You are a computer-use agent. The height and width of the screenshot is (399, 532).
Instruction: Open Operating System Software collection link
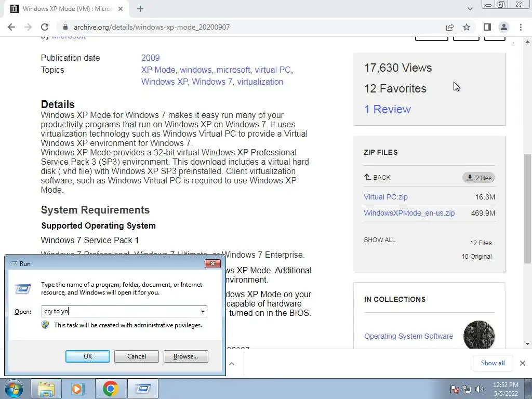[x=408, y=336]
